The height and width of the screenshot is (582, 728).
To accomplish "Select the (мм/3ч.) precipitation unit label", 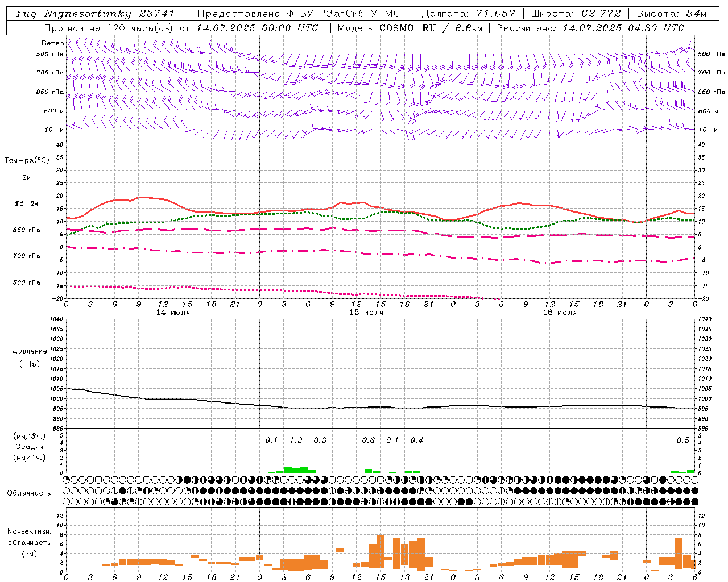I will coord(30,436).
